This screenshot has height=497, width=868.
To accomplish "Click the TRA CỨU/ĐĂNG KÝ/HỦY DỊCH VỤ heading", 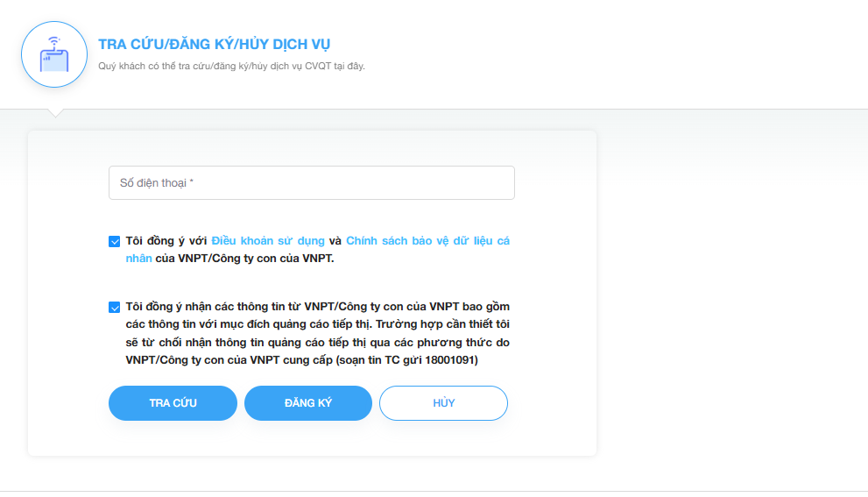I will [x=215, y=45].
